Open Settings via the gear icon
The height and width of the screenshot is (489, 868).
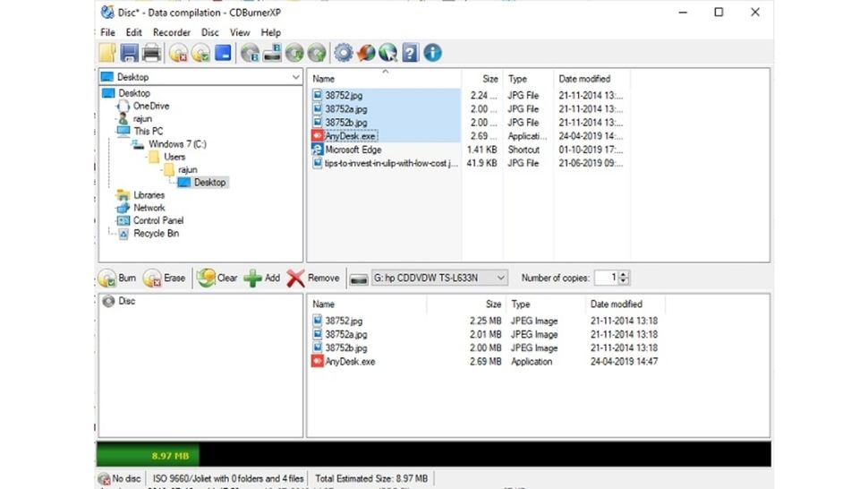tap(344, 53)
